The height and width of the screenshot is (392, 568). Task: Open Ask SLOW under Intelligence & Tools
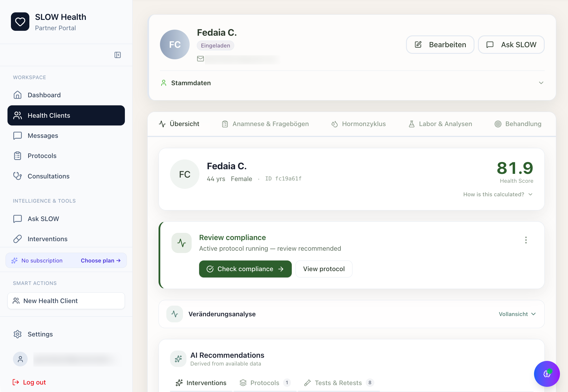coord(66,219)
